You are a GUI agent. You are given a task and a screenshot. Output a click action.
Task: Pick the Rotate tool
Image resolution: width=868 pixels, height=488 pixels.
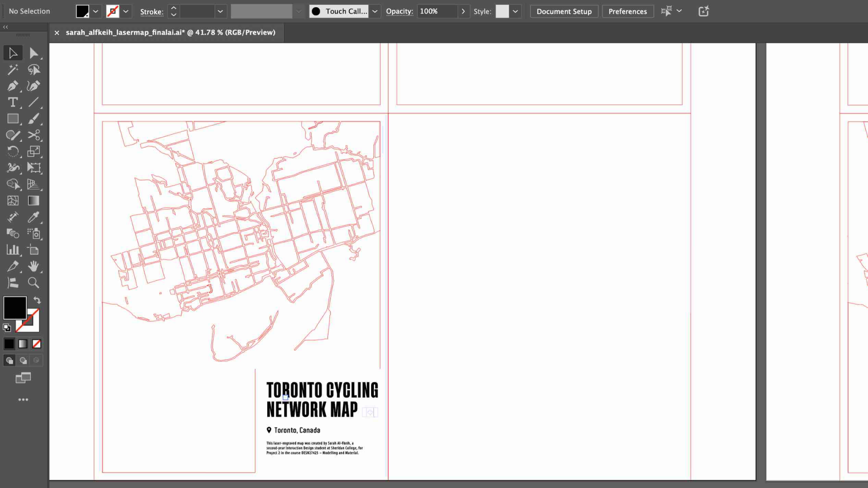coord(13,151)
